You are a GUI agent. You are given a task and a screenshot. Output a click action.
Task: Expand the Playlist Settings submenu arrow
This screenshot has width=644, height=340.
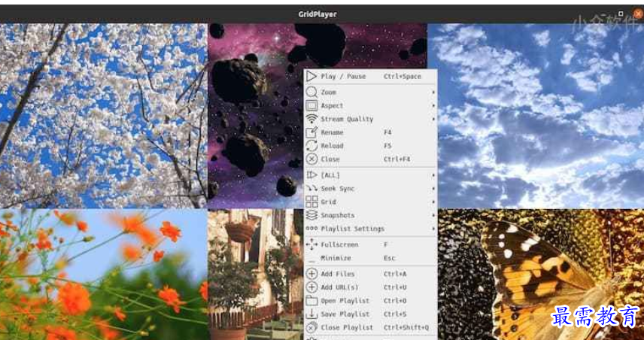(433, 229)
